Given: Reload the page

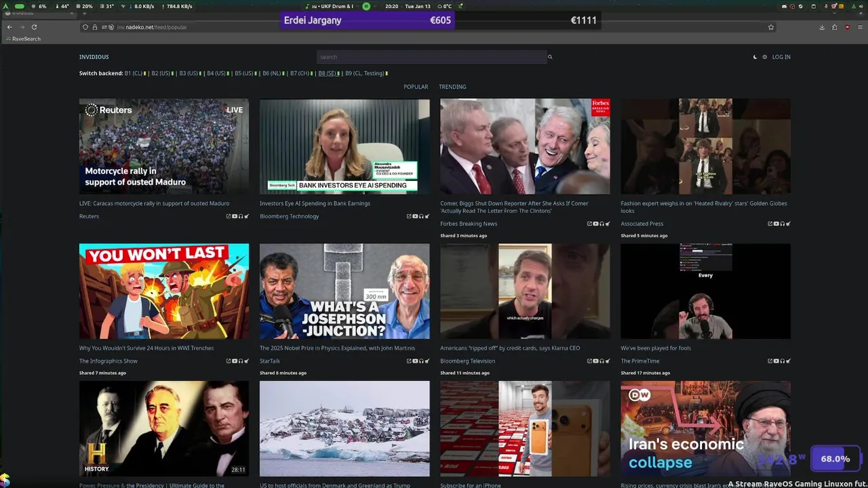Looking at the screenshot, I should pyautogui.click(x=34, y=27).
